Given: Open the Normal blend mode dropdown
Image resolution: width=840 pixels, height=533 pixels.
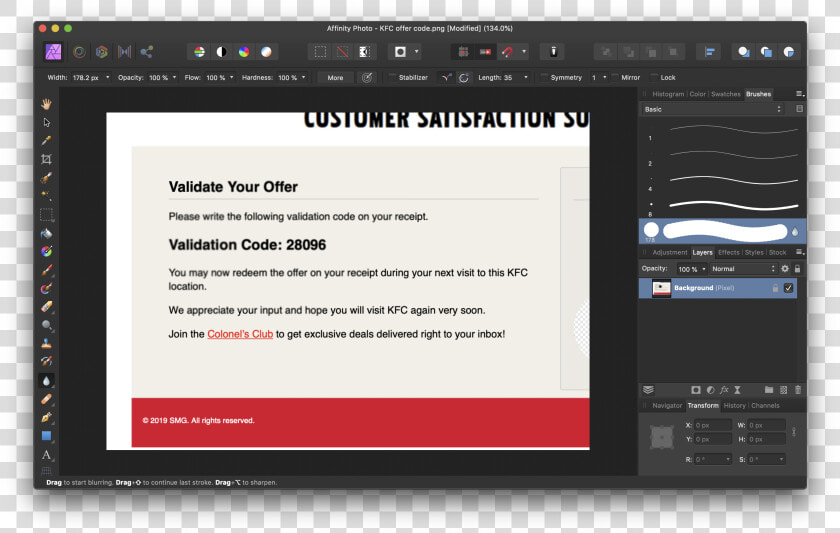Looking at the screenshot, I should [744, 269].
